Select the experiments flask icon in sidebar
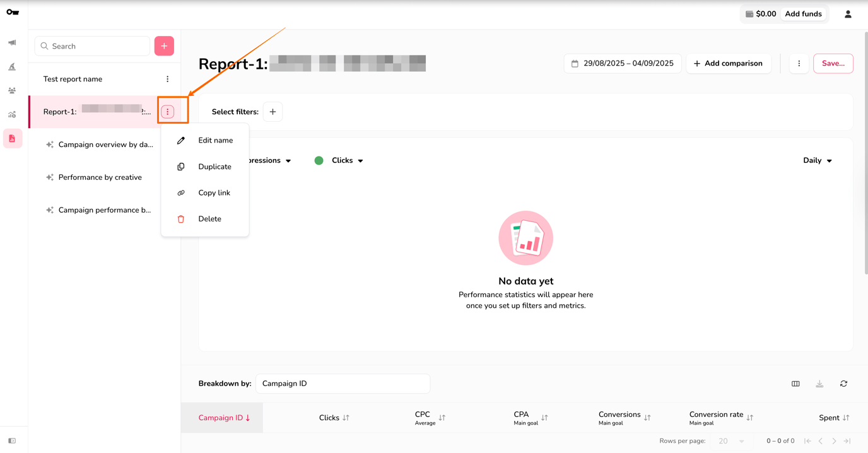 click(x=12, y=66)
